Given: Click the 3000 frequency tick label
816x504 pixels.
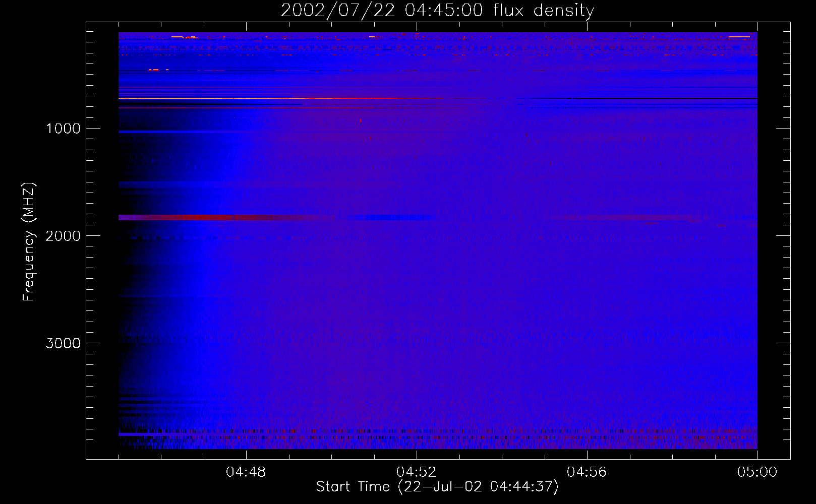Looking at the screenshot, I should (64, 343).
